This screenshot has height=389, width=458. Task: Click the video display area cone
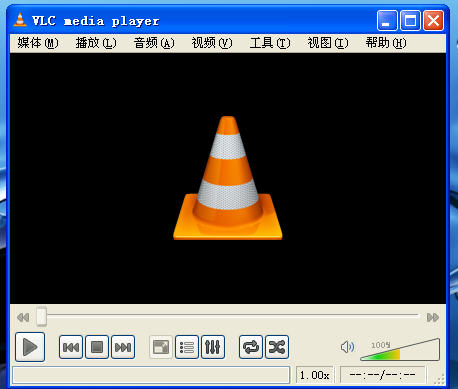(x=228, y=178)
